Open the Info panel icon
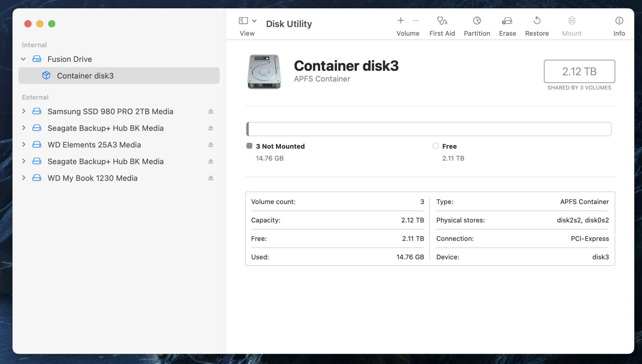This screenshot has height=364, width=642. pos(619,21)
